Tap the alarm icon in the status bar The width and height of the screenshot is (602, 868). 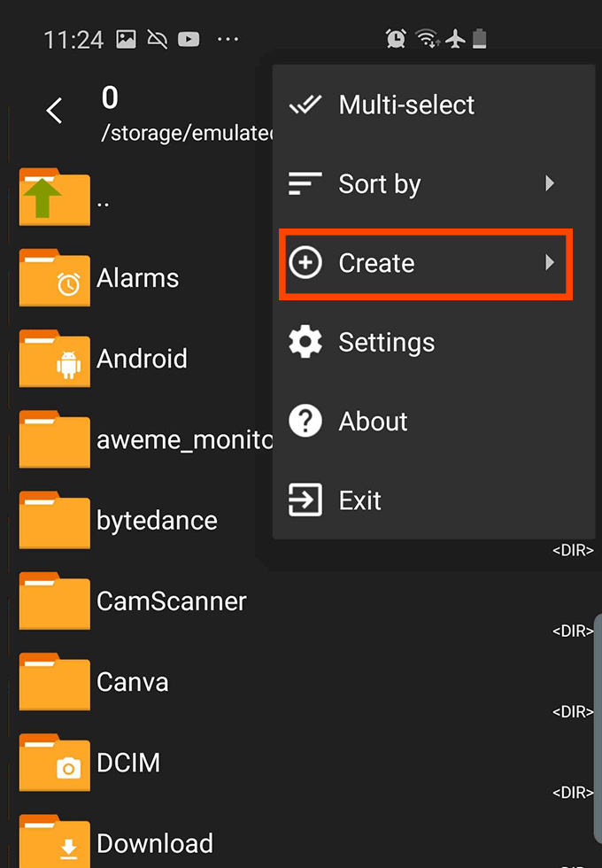point(394,38)
